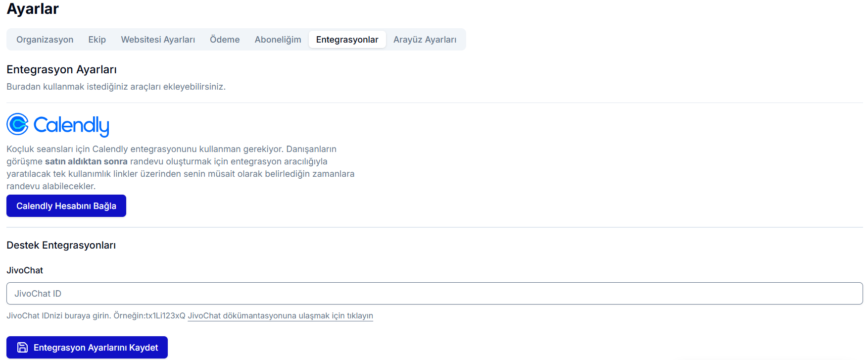Click the Ayarlar page heading
Viewport: 868px width, 360px height.
(33, 9)
